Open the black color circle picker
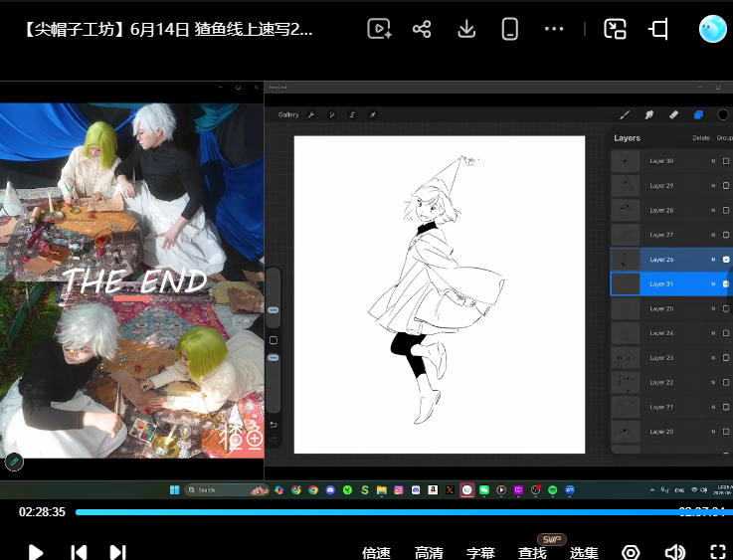Viewport: 733px width, 560px height. click(723, 114)
